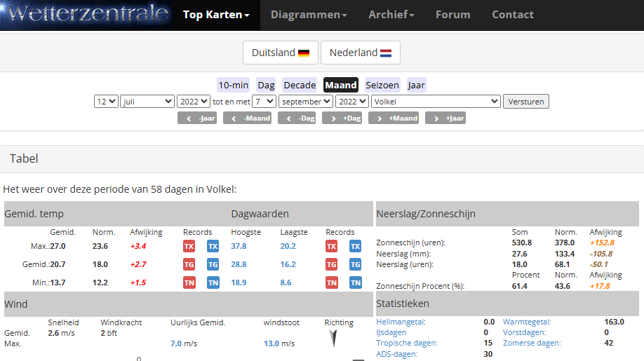Open the start year dropdown after juli

pyautogui.click(x=194, y=102)
